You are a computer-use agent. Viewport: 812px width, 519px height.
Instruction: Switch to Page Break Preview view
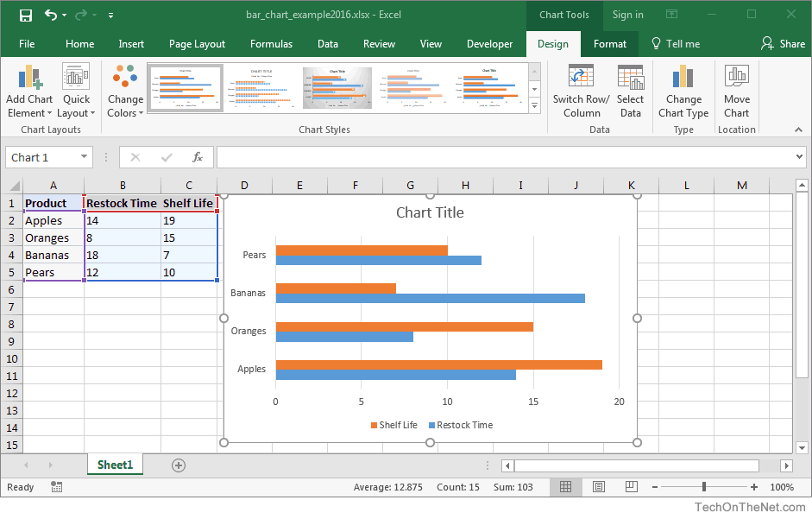point(631,486)
